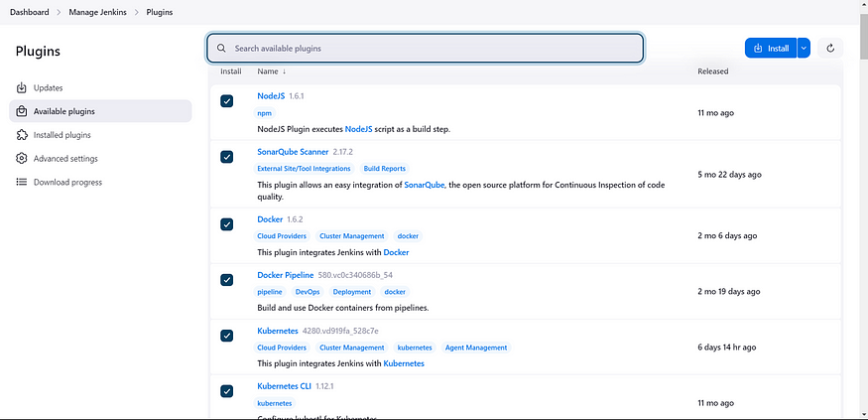868x420 pixels.
Task: Click '5 mo 22 days ago' release date
Action: [729, 175]
